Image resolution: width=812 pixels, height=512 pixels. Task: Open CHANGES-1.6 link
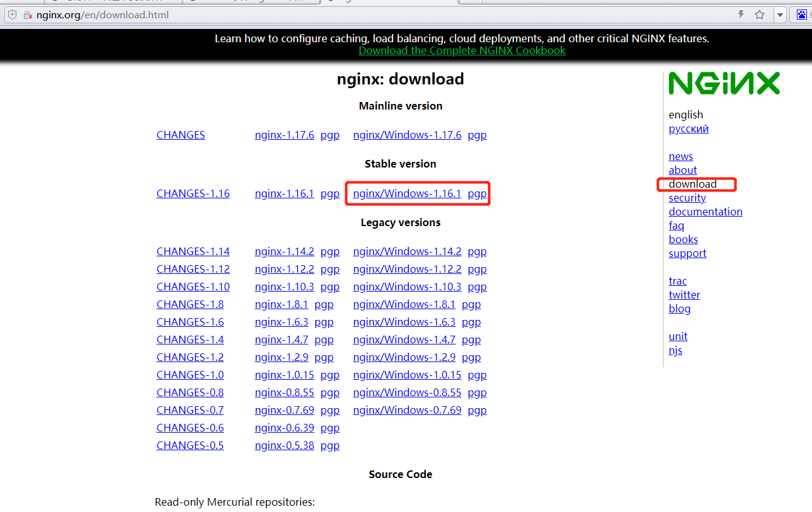pos(190,322)
